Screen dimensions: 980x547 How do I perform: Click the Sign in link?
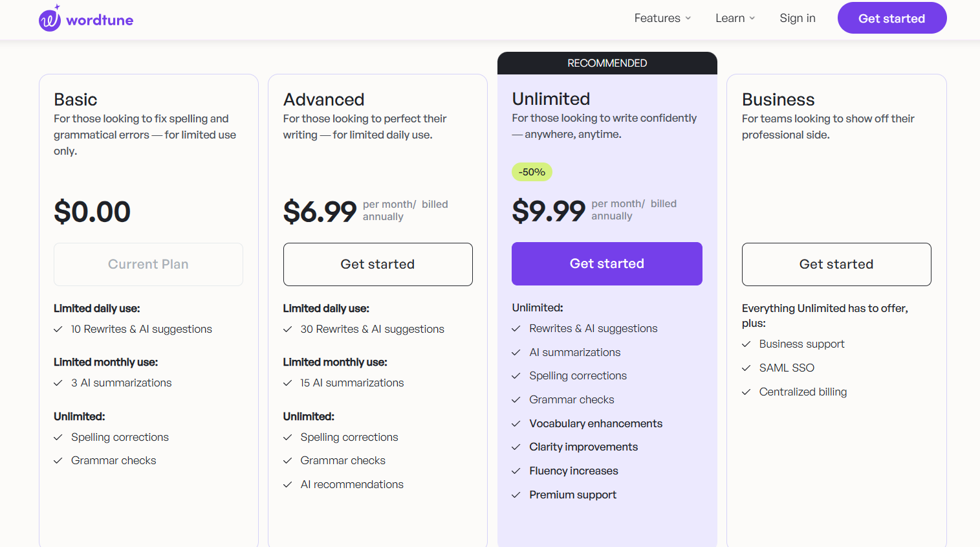(x=797, y=18)
